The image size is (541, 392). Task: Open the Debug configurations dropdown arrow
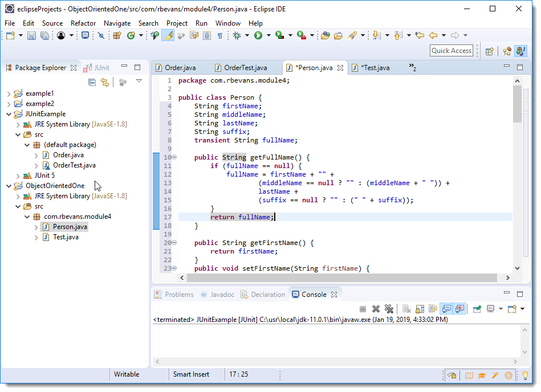247,35
